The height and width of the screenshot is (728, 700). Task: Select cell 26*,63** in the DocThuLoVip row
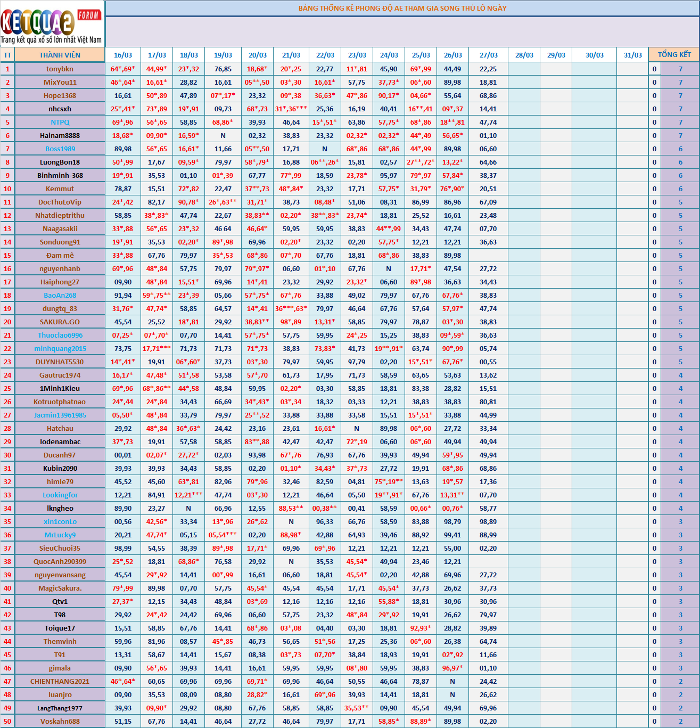click(223, 202)
